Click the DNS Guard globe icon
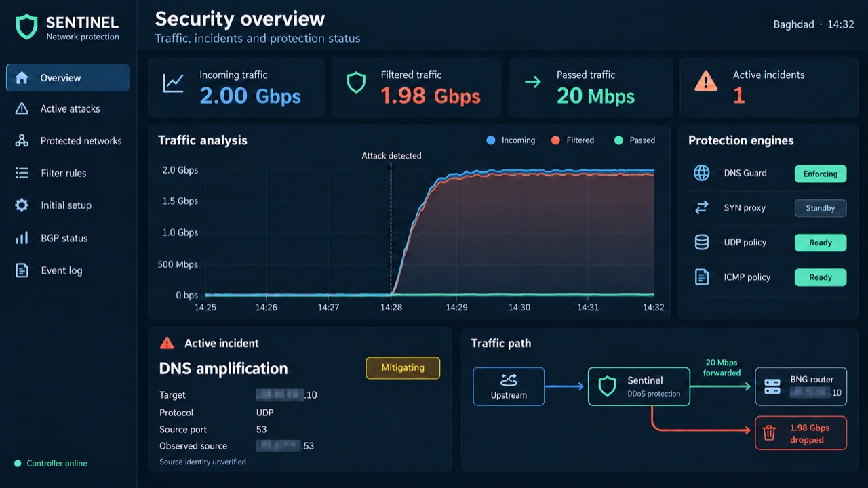Screen dimensions: 868x488 pyautogui.click(x=701, y=173)
